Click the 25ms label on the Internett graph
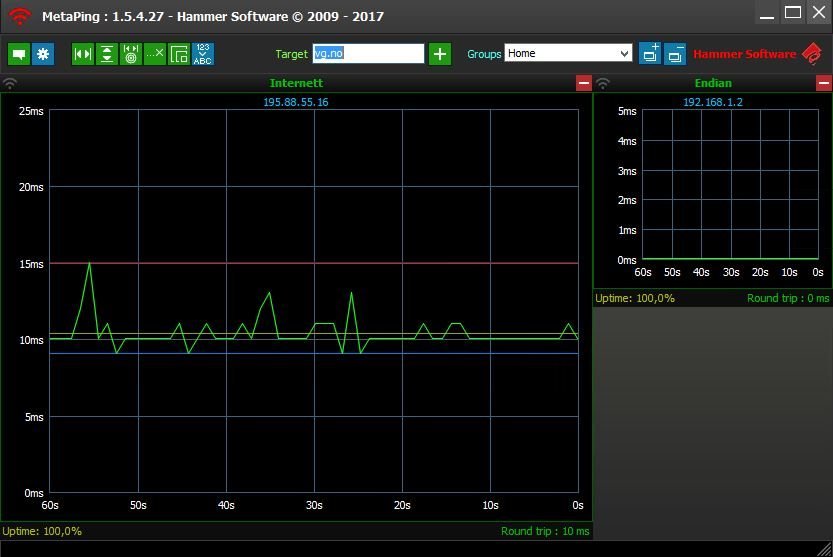833x557 pixels. coord(31,111)
